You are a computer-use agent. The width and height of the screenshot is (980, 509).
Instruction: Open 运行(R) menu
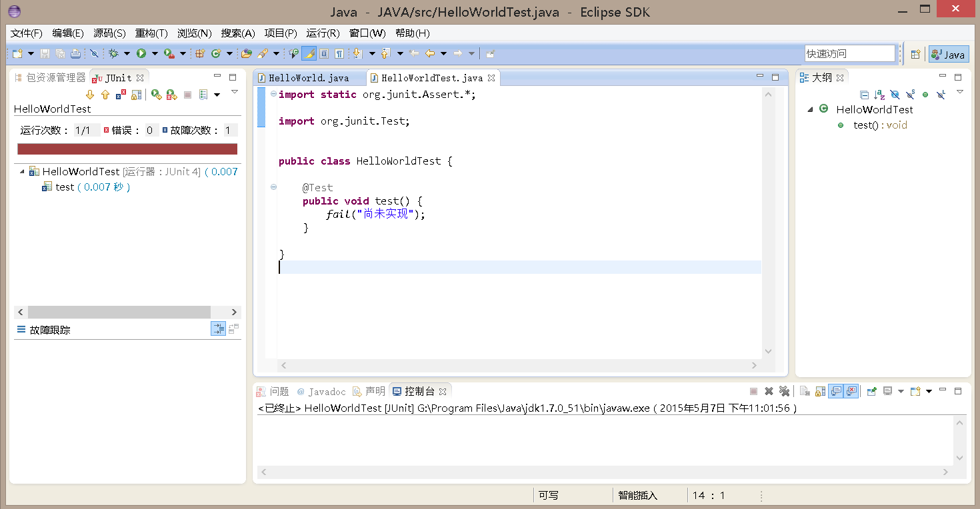(323, 33)
